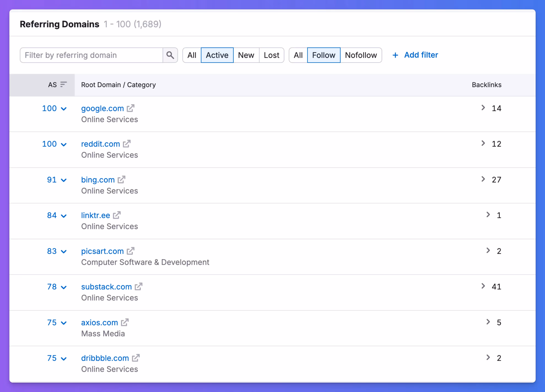Open the picsart.com domain link
This screenshot has width=545, height=392.
103,251
